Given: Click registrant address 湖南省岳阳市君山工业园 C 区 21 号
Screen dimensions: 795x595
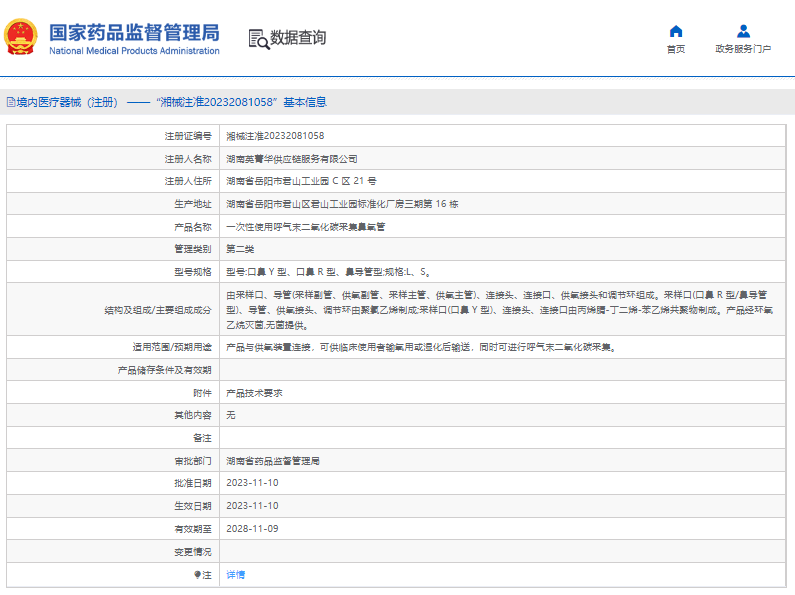Looking at the screenshot, I should 301,181.
